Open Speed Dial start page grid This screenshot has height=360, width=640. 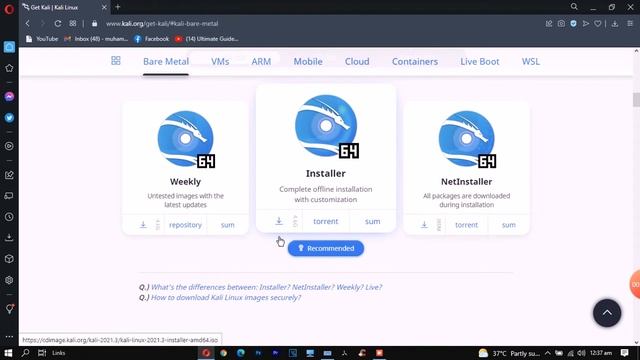tap(73, 23)
